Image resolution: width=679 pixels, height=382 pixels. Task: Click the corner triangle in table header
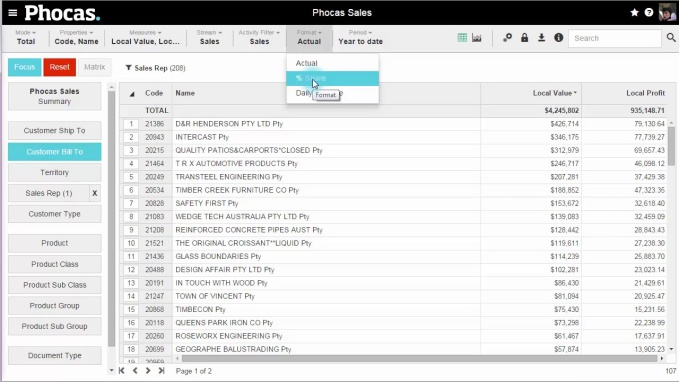click(x=132, y=94)
